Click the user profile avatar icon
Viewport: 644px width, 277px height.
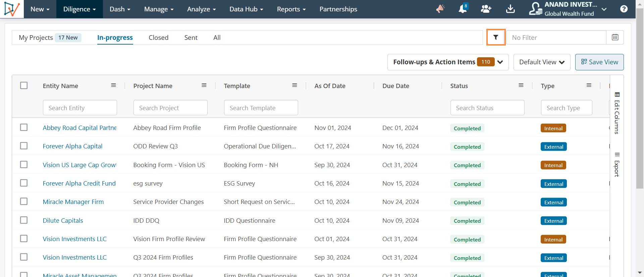click(535, 9)
